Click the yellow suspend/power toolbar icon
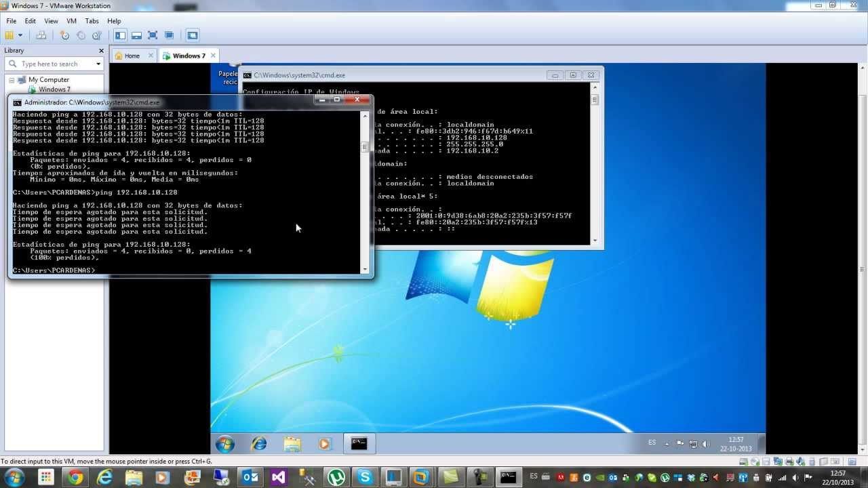Screen dimensions: 868x488 click(x=9, y=35)
